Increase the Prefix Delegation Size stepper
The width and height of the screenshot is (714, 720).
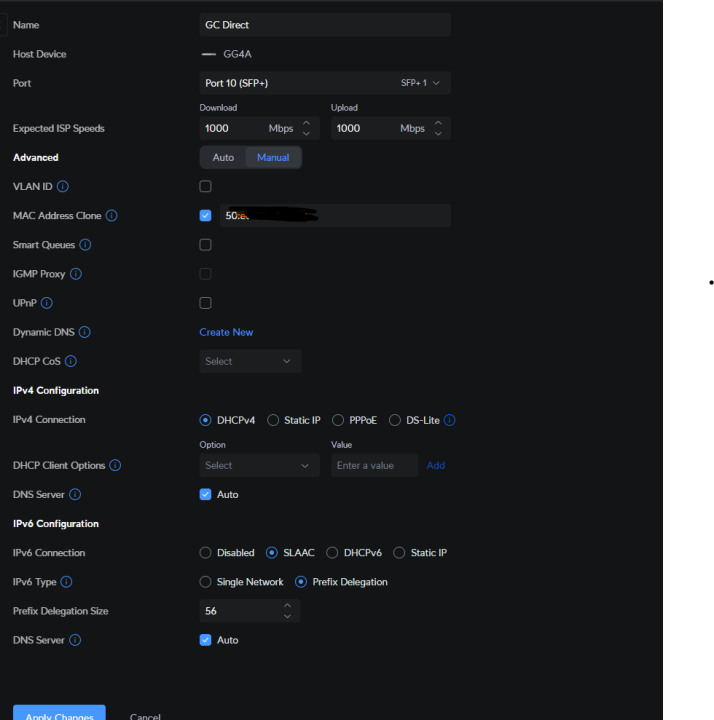(x=287, y=605)
